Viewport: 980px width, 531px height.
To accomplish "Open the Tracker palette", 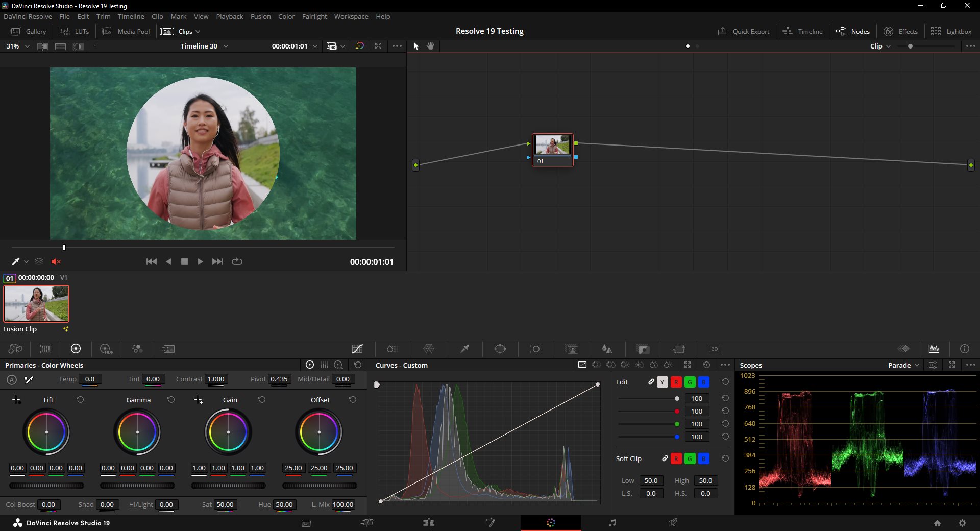I will coord(536,349).
